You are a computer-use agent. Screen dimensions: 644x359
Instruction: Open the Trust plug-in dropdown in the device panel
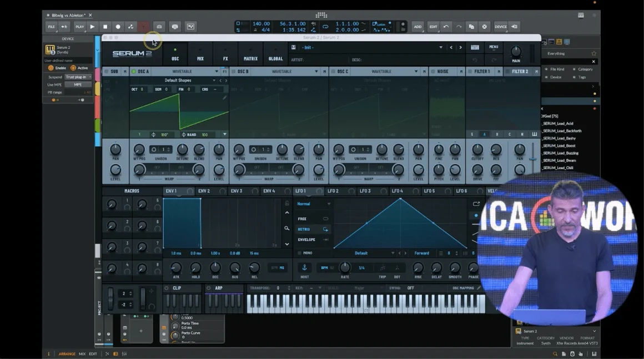point(78,77)
